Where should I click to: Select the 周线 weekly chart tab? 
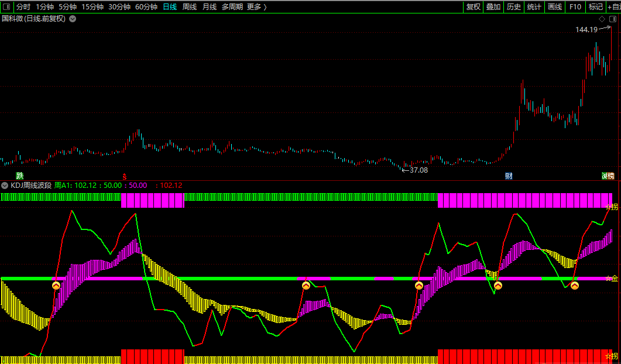point(190,7)
